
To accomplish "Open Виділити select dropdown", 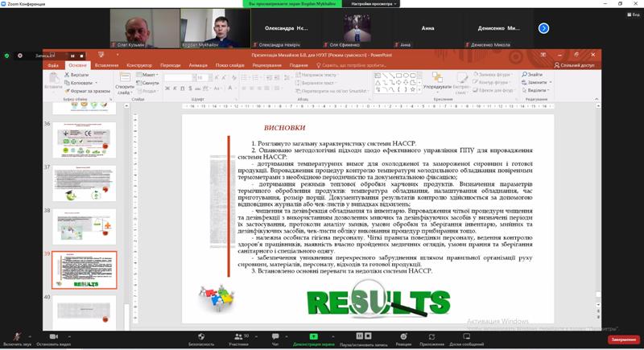I will click(x=535, y=90).
